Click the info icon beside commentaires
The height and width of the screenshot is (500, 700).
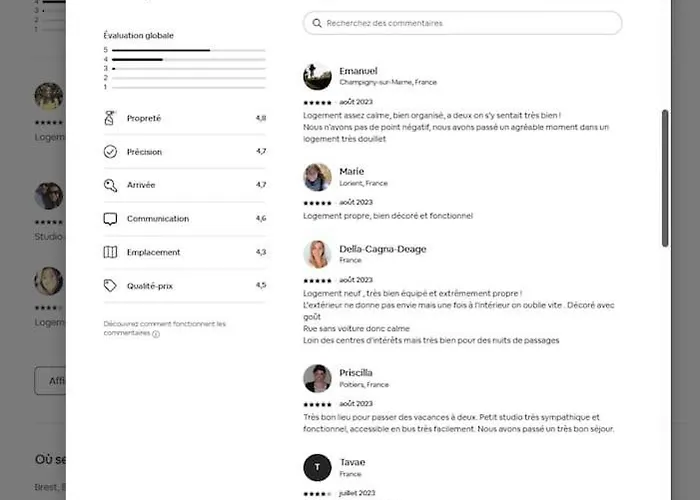click(x=156, y=334)
